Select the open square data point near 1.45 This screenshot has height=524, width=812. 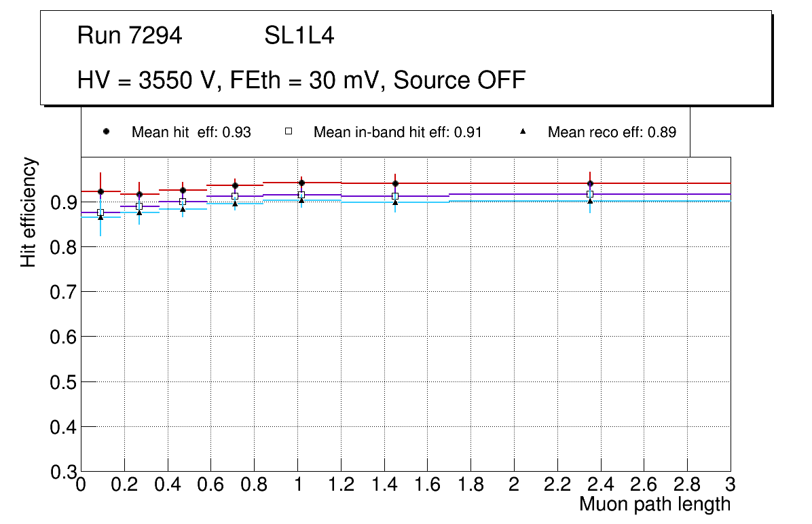(x=395, y=196)
